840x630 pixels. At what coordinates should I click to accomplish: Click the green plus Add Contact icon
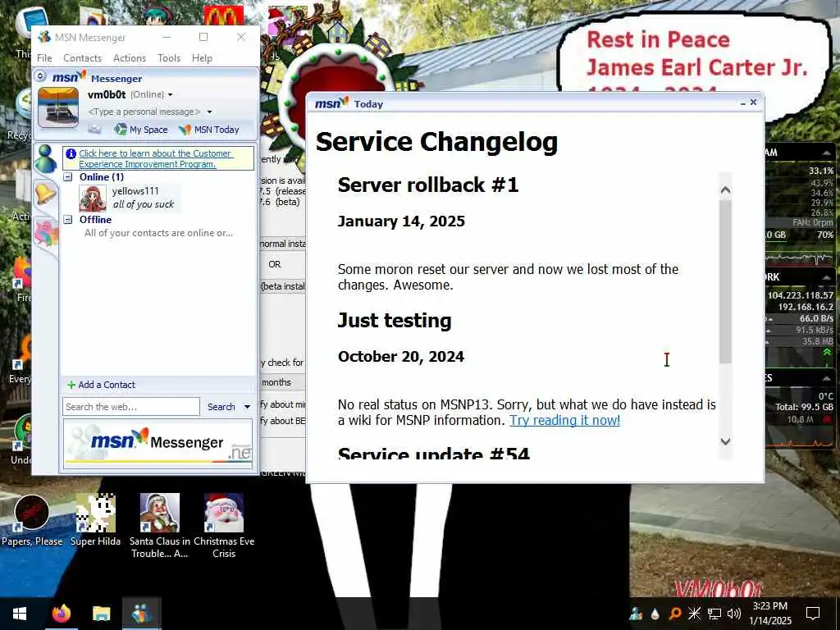(71, 385)
